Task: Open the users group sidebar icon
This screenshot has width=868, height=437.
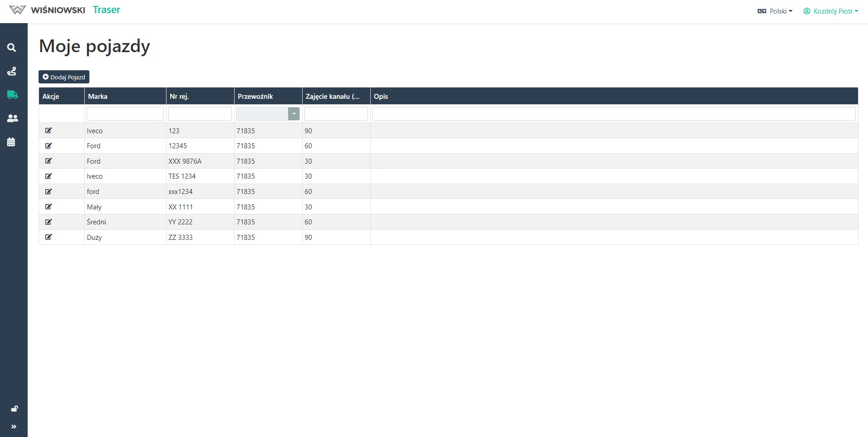Action: coord(12,118)
